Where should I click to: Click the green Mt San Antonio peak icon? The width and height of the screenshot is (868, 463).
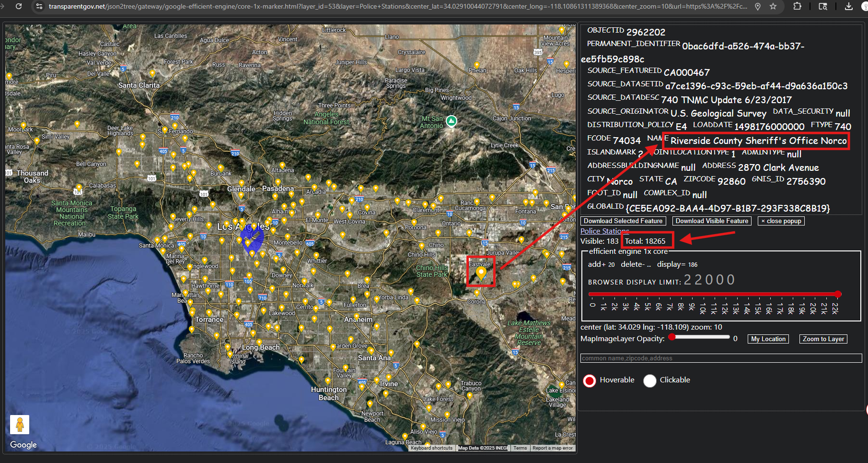451,121
